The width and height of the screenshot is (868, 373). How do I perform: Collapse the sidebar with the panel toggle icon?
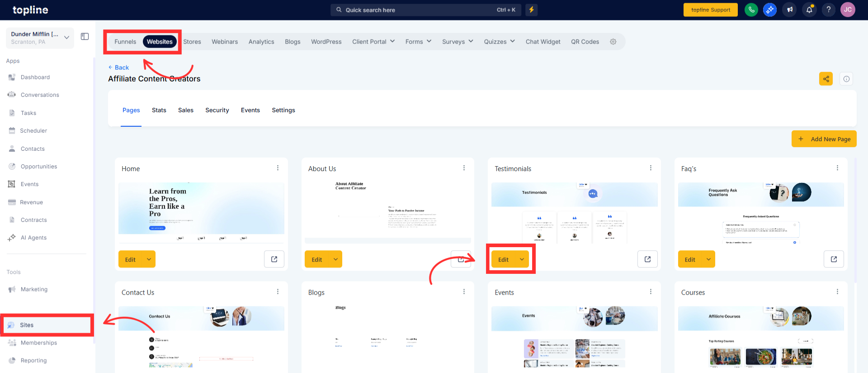coord(85,37)
